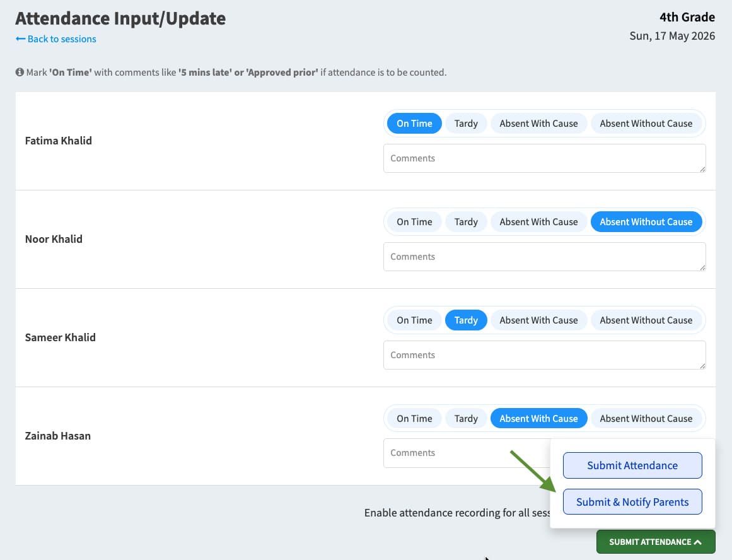This screenshot has height=560, width=732.
Task: Click the Attendance Input/Update heading
Action: click(120, 18)
